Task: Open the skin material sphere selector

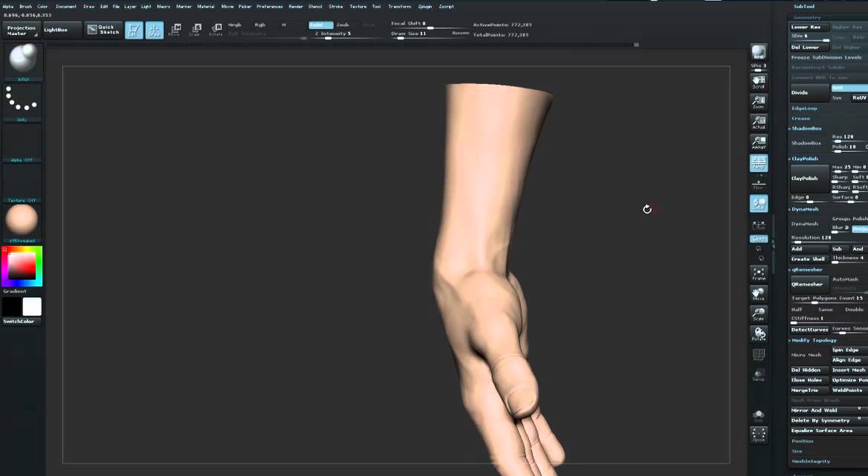Action: [22, 222]
